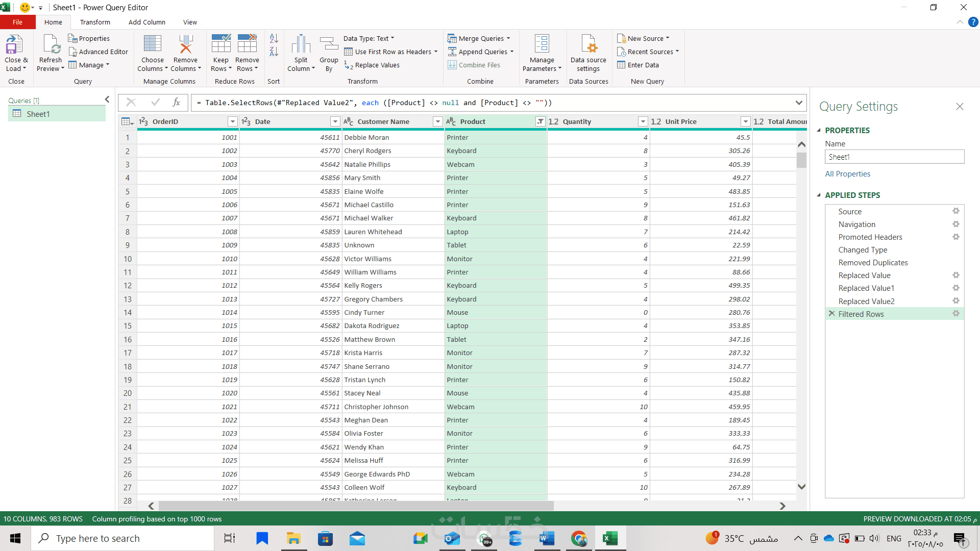The width and height of the screenshot is (980, 551).
Task: Open OrderID column filter dropdown
Action: coord(233,121)
